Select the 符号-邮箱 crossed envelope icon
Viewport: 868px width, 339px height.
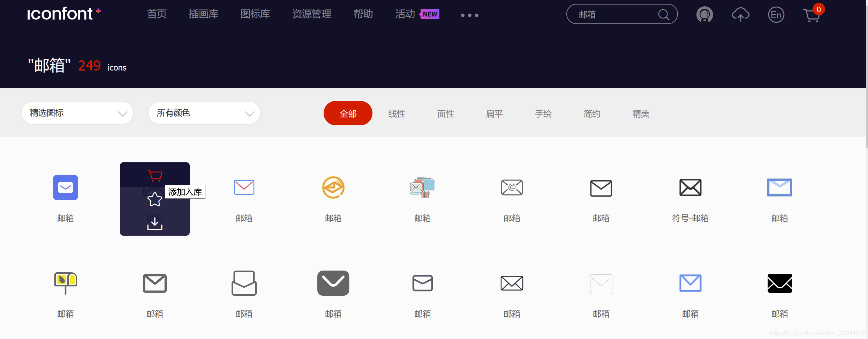coord(690,187)
